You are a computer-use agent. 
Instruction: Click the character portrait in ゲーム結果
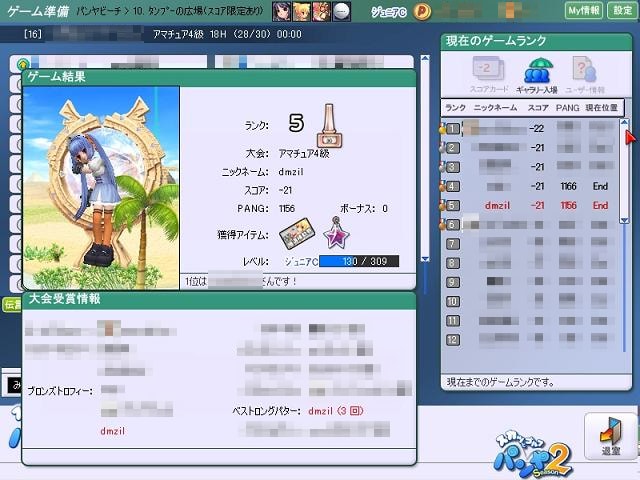pyautogui.click(x=101, y=188)
